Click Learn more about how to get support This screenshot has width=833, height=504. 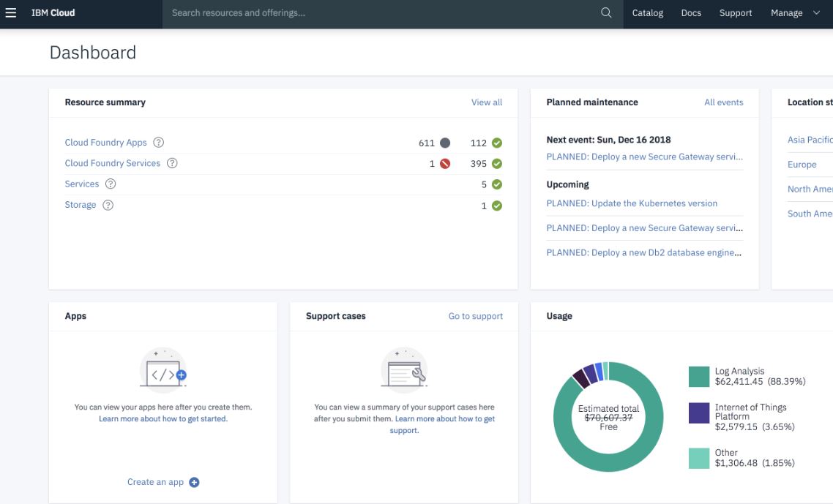click(x=444, y=418)
